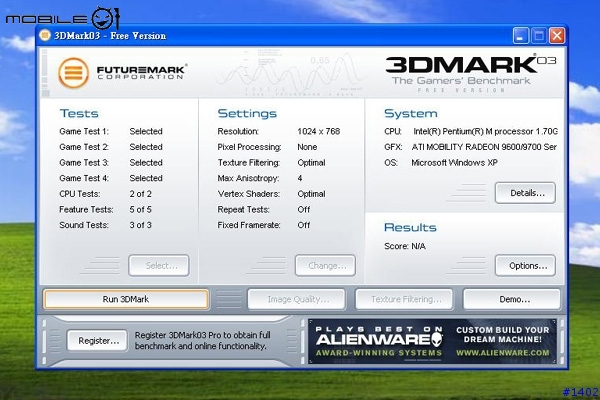Click the Texture Filtering button
The width and height of the screenshot is (600, 400).
[x=404, y=299]
